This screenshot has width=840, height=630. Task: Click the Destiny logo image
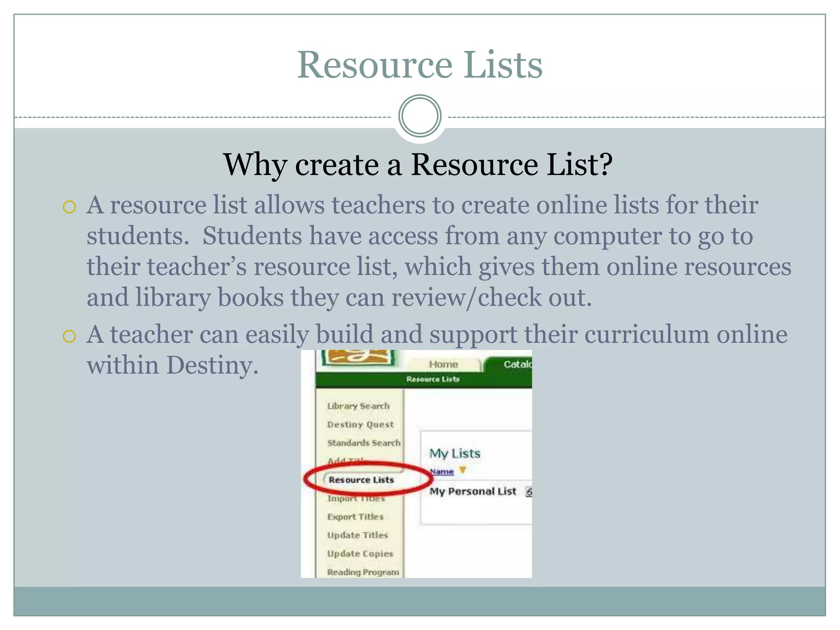[361, 358]
